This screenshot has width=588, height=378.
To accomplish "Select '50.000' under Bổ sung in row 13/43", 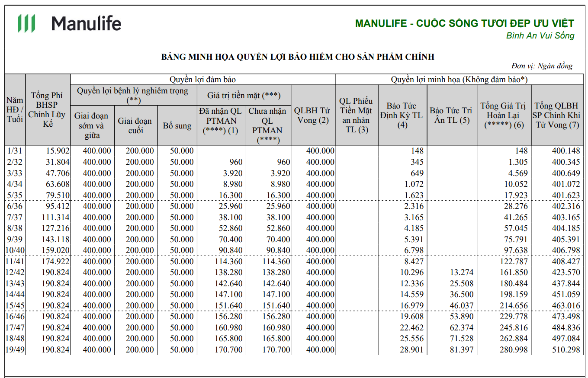I will 182,283.
